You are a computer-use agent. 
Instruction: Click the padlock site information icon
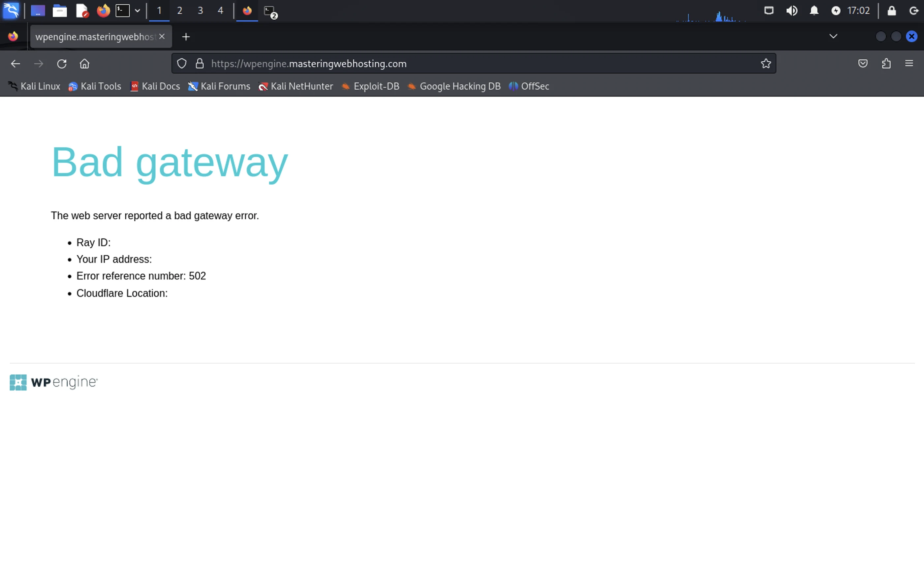point(200,63)
